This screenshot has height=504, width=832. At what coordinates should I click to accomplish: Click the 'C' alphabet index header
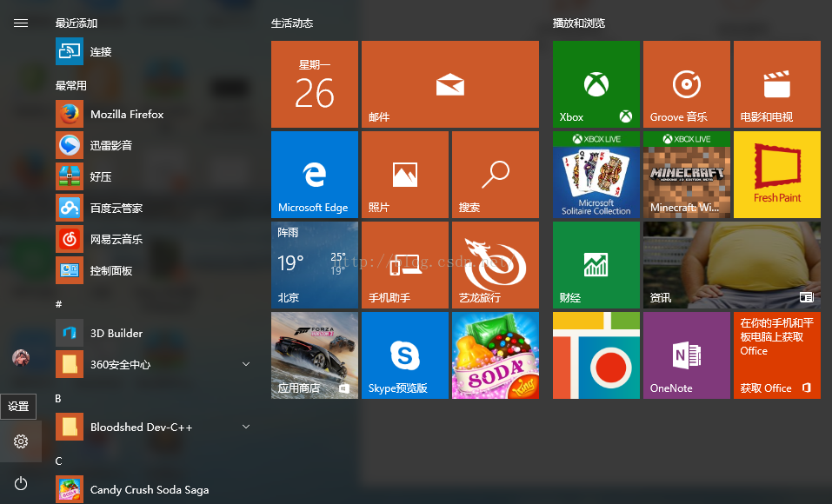coord(58,461)
